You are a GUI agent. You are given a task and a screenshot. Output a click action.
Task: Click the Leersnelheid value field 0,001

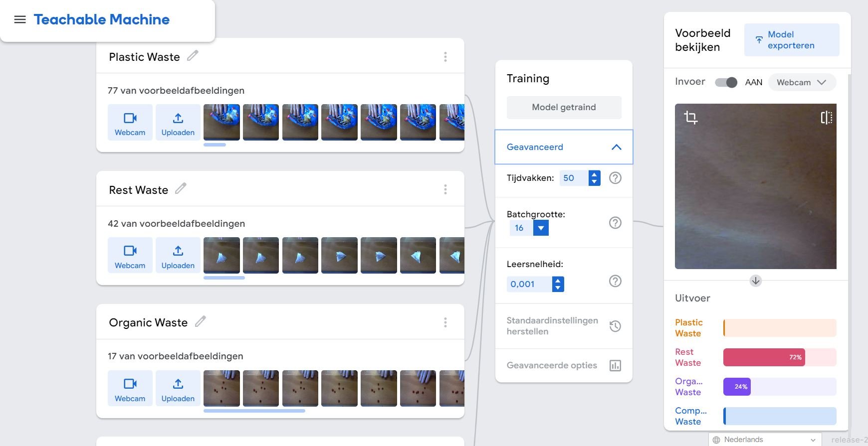[x=530, y=284]
